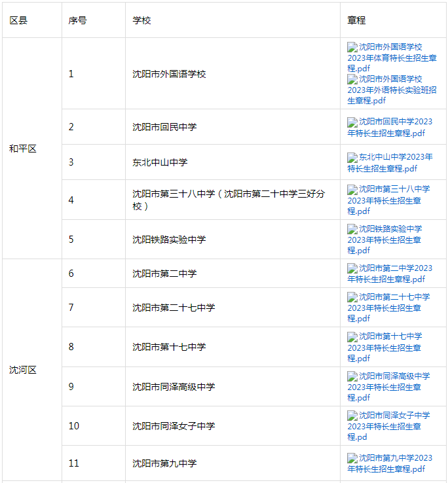Click serial number 11 cell
The height and width of the screenshot is (483, 448).
pos(94,463)
